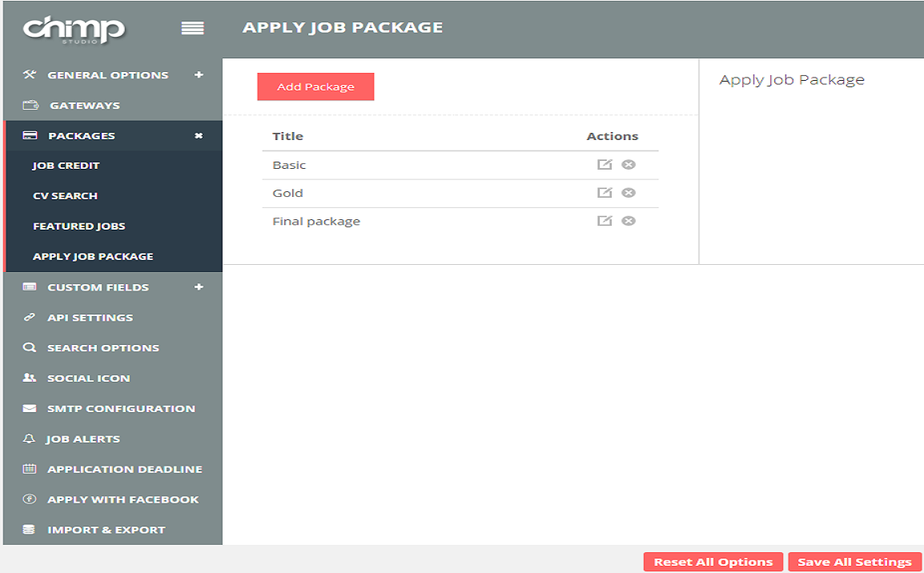Open the Import & Export section
Image resolution: width=924 pixels, height=573 pixels.
(106, 530)
